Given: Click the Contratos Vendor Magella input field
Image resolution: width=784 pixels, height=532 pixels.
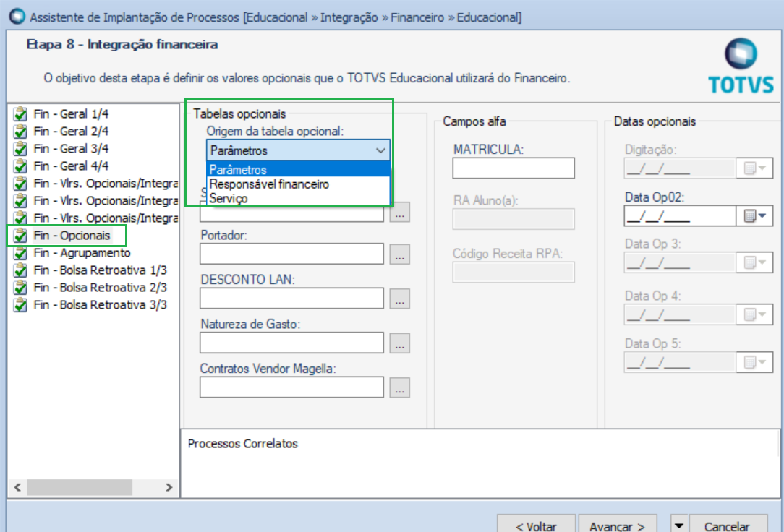Looking at the screenshot, I should [x=292, y=387].
